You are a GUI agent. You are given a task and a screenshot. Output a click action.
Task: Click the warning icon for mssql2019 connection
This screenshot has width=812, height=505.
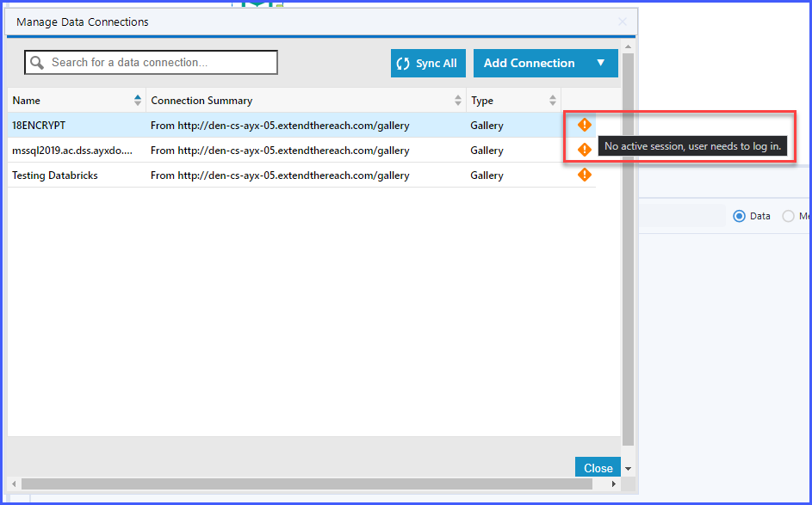click(584, 150)
